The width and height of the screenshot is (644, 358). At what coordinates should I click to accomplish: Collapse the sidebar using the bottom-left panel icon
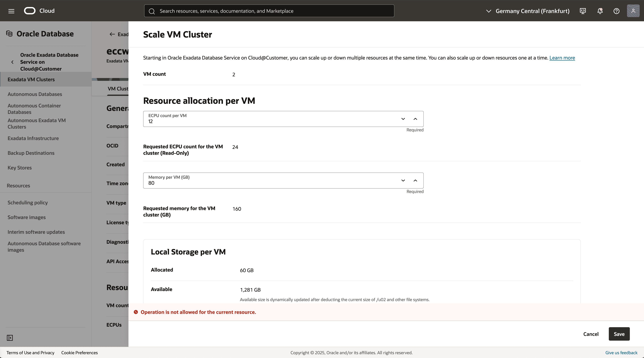[10, 338]
